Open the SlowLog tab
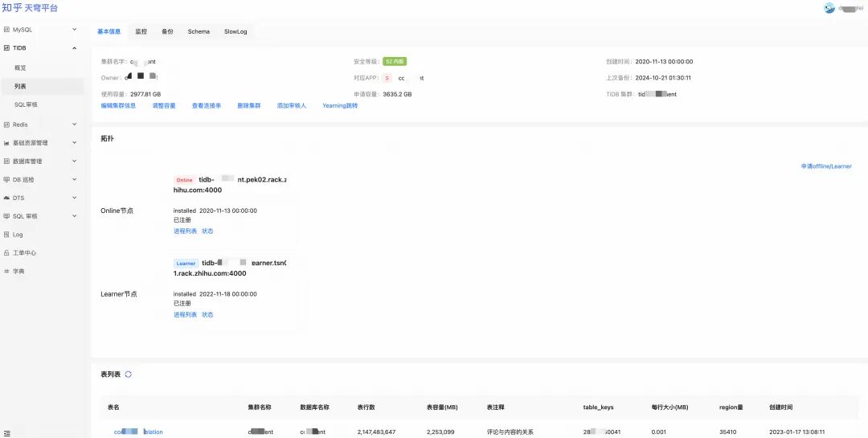This screenshot has height=438, width=868. tap(235, 31)
